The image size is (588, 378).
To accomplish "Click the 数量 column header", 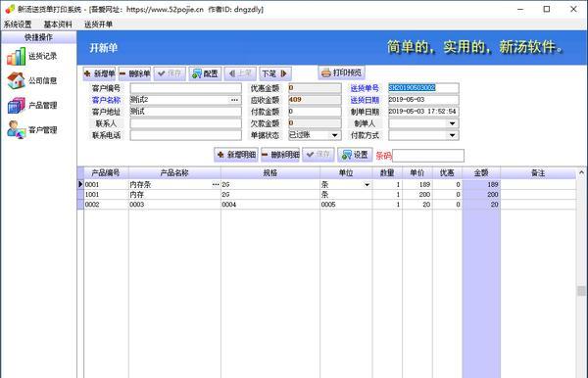I will pyautogui.click(x=387, y=173).
